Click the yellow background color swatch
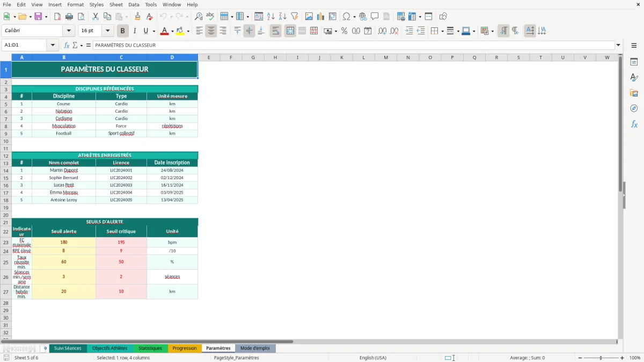The image size is (644, 362). point(180,31)
